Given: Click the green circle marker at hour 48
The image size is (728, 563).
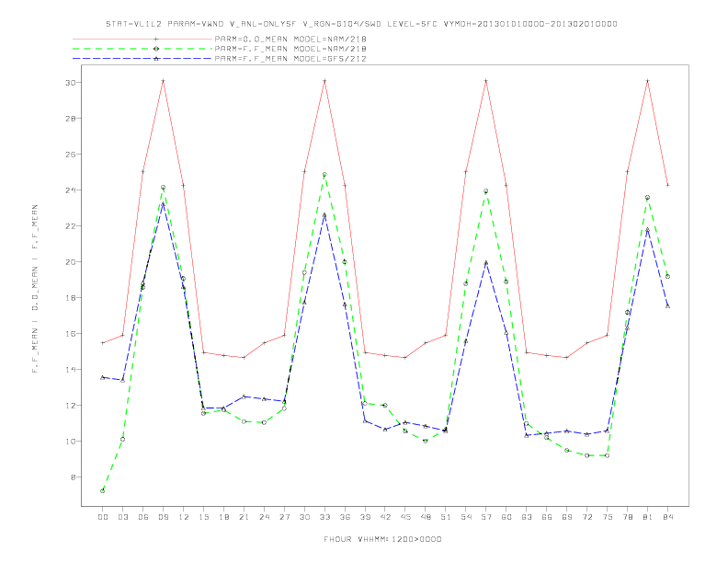Looking at the screenshot, I should tap(426, 441).
